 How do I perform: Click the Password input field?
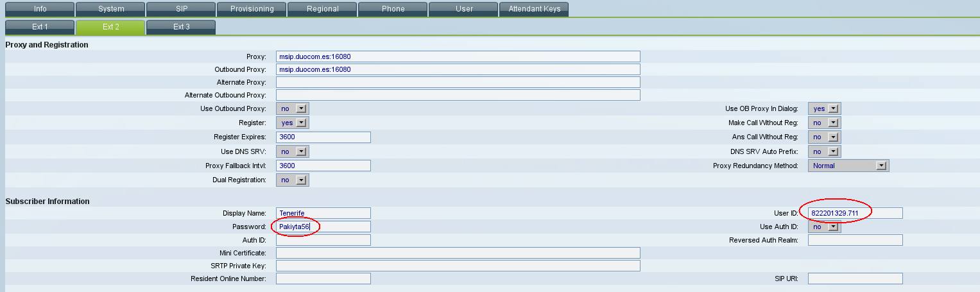pos(323,227)
